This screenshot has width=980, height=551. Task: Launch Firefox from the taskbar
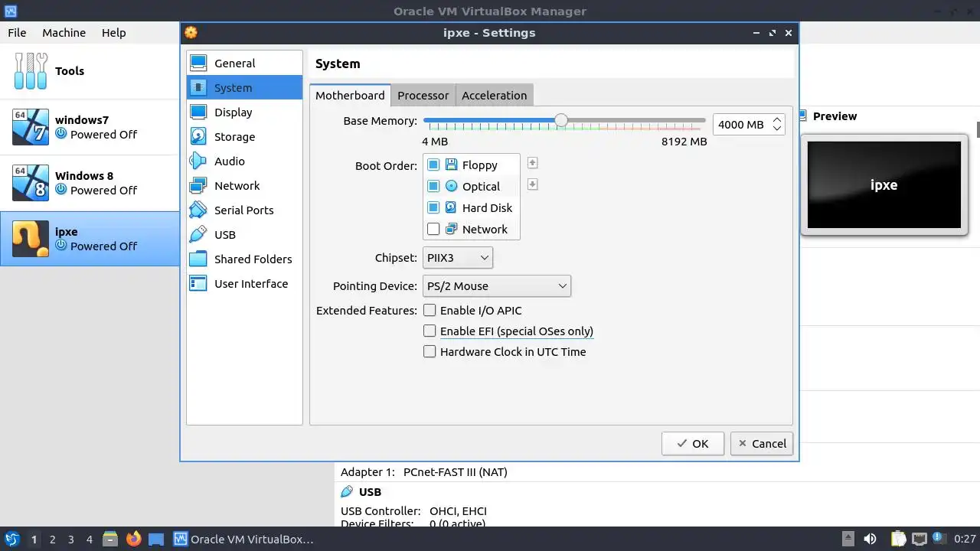point(133,539)
